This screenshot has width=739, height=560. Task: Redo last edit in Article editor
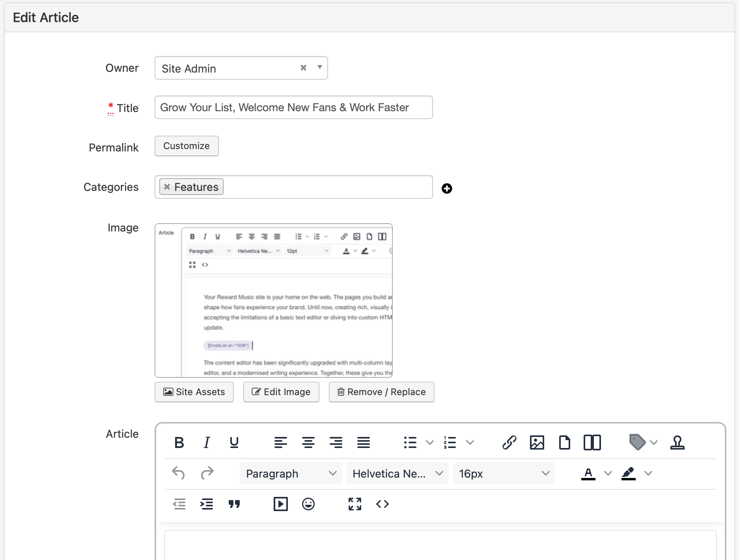tap(207, 472)
